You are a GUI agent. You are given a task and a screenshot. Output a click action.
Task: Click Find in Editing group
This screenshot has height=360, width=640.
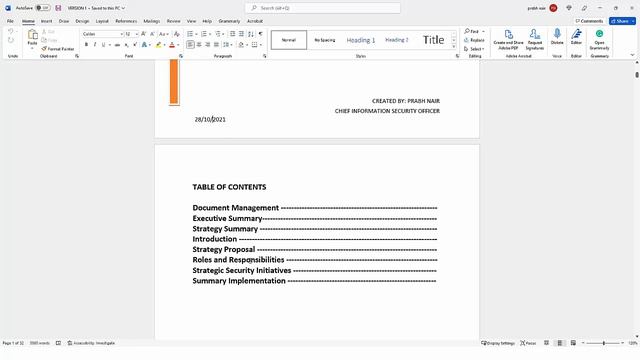472,31
